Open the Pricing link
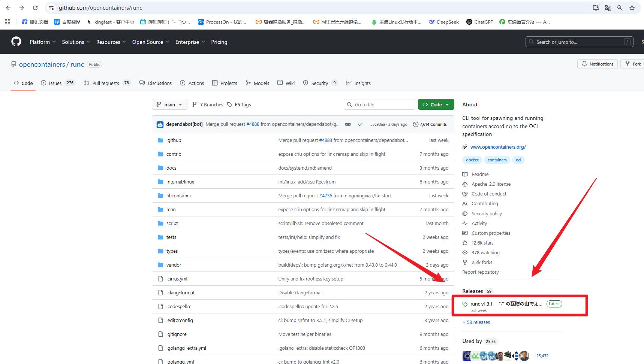This screenshot has height=364, width=644. coord(219,42)
